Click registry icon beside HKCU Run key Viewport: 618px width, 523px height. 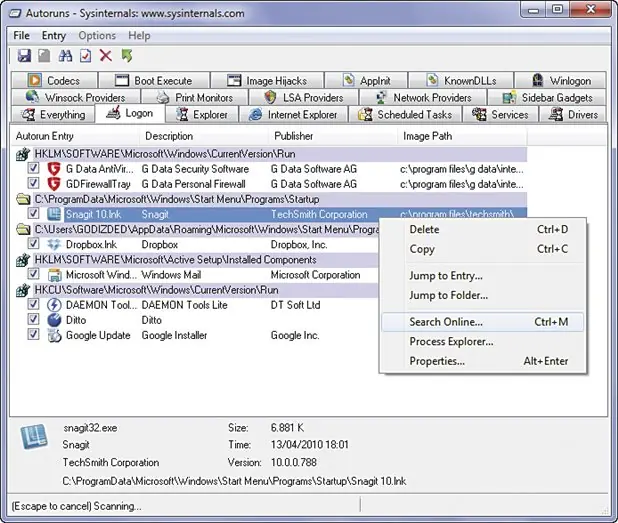pos(23,290)
